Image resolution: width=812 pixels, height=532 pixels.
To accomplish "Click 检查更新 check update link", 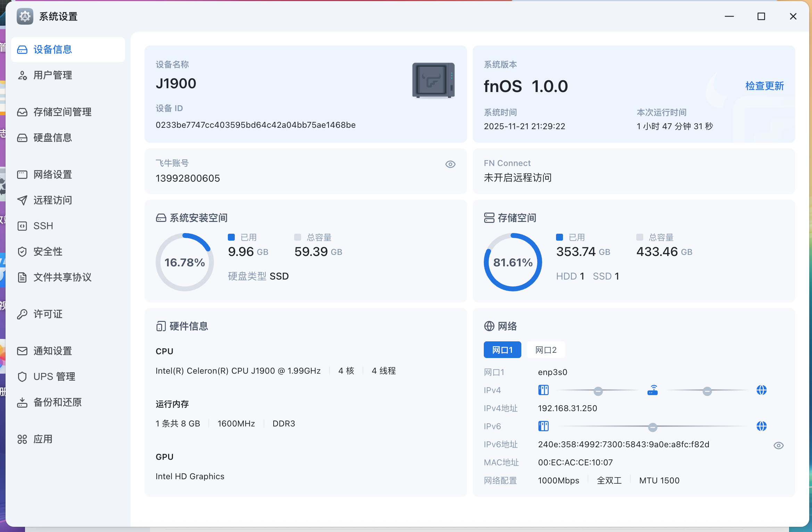I will (764, 86).
